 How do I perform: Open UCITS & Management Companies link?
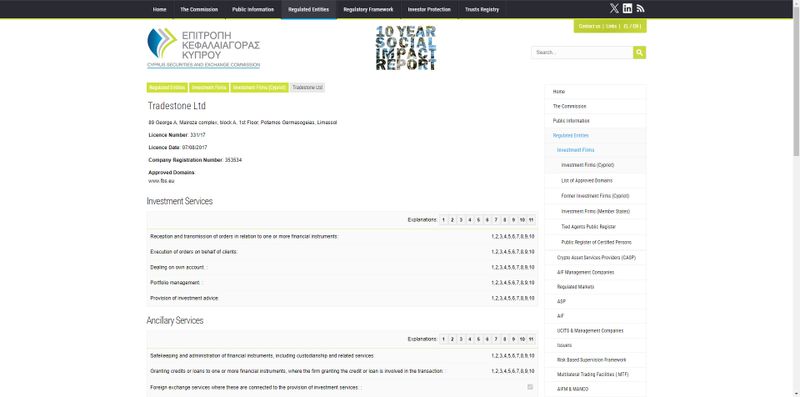tap(595, 331)
